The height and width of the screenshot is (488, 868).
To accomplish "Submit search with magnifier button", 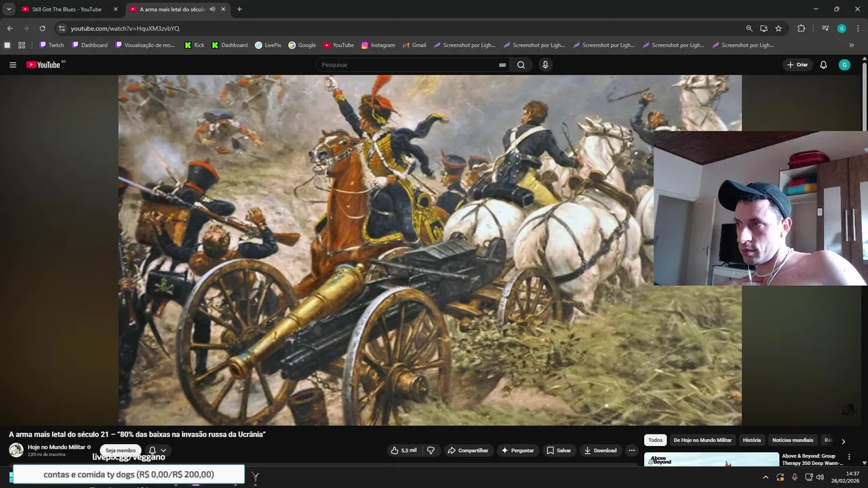I will pyautogui.click(x=521, y=65).
